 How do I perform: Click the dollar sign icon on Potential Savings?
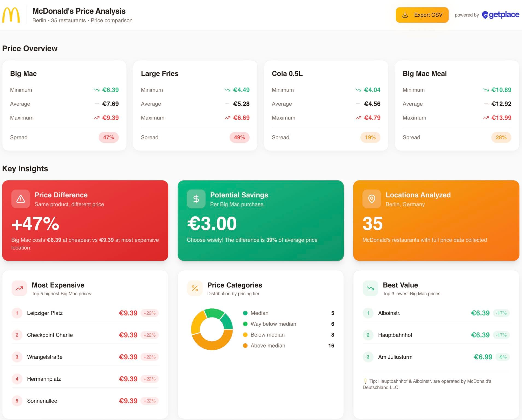click(196, 199)
